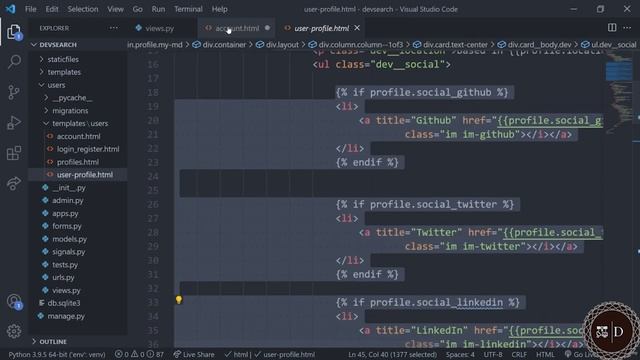Open the Terminal menu

click(x=188, y=9)
